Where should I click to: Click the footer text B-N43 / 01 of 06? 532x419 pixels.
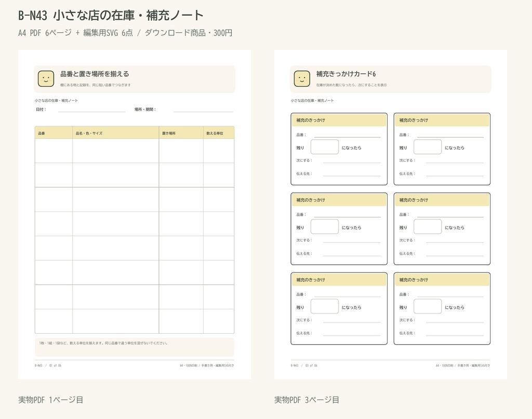point(48,365)
